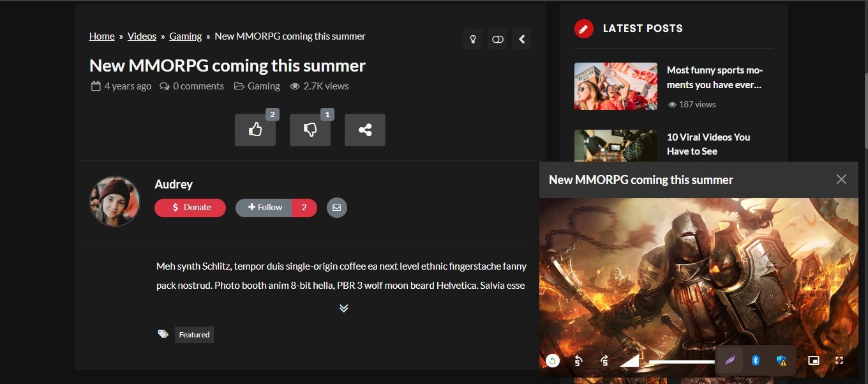Viewport: 868px width, 384px height.
Task: Click the main video title heading
Action: point(227,66)
